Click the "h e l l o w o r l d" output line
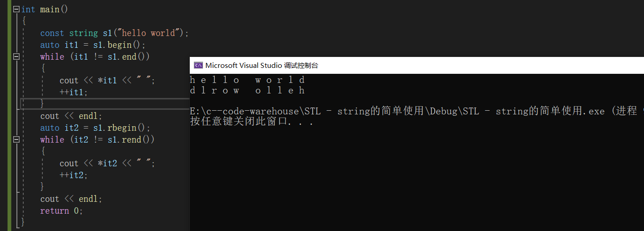Viewport: 644px width, 231px height. click(248, 80)
